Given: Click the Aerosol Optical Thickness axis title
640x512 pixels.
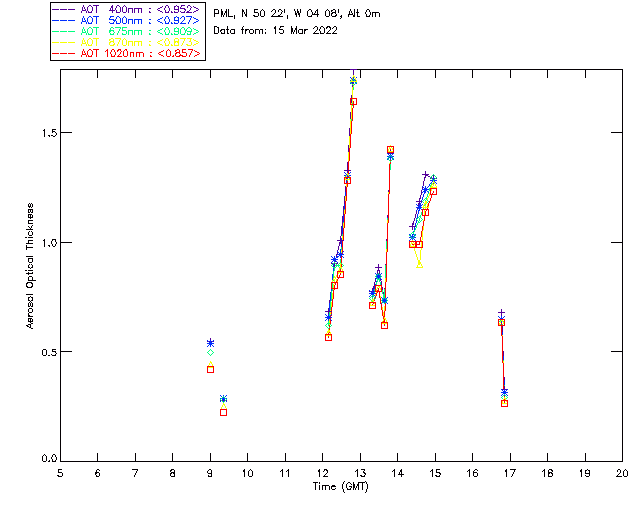Looking at the screenshot, I should click(31, 265).
